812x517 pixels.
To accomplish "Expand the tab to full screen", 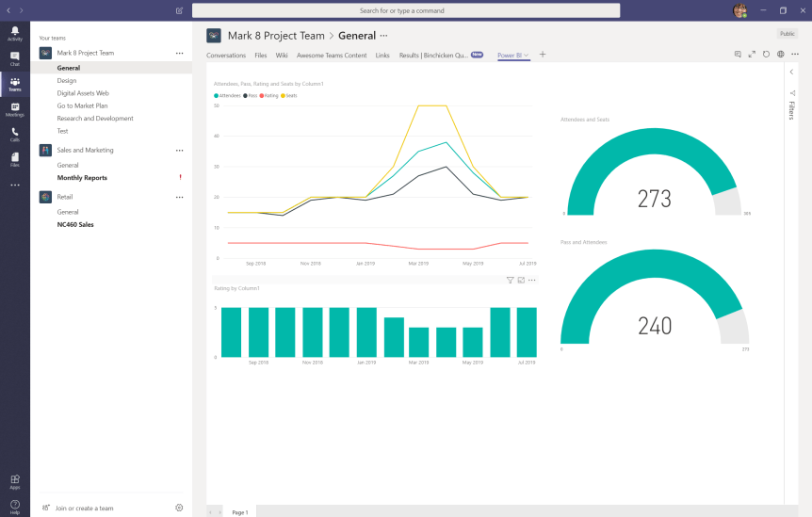I will [752, 55].
